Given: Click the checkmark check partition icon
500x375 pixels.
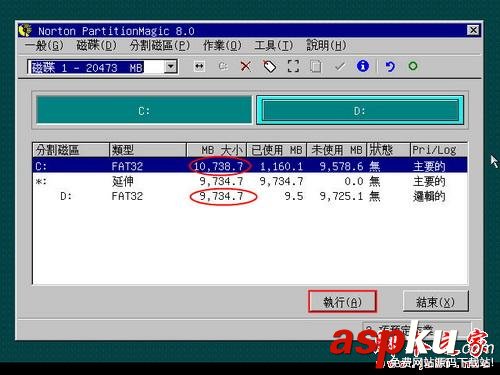Looking at the screenshot, I should [339, 66].
